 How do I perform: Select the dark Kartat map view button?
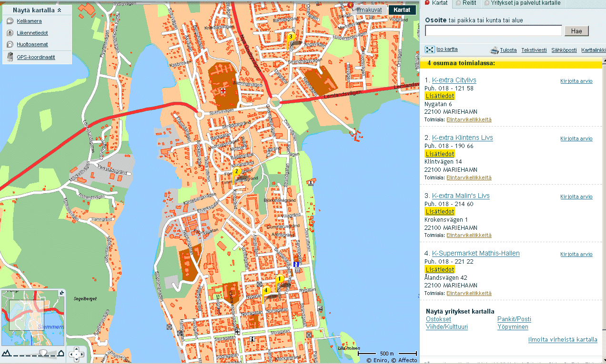pyautogui.click(x=402, y=10)
